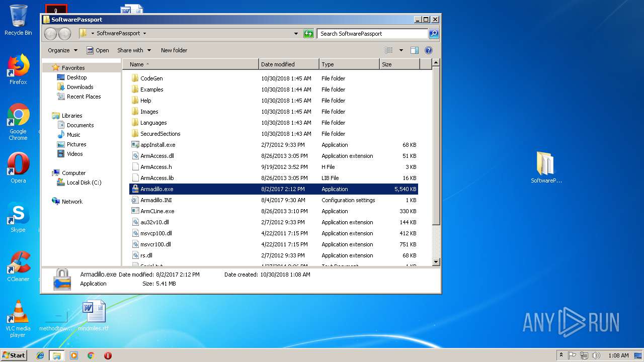The width and height of the screenshot is (644, 362).
Task: Open Music library
Action: pyautogui.click(x=73, y=135)
